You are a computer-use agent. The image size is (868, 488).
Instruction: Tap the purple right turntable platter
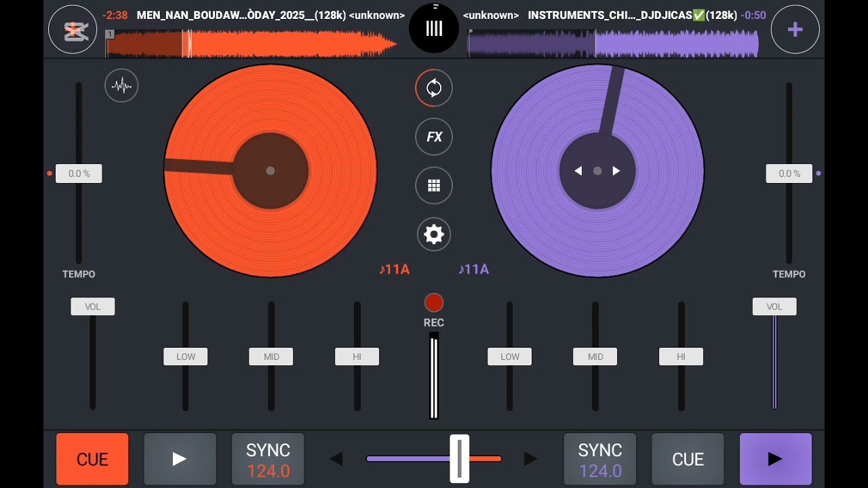(x=597, y=171)
